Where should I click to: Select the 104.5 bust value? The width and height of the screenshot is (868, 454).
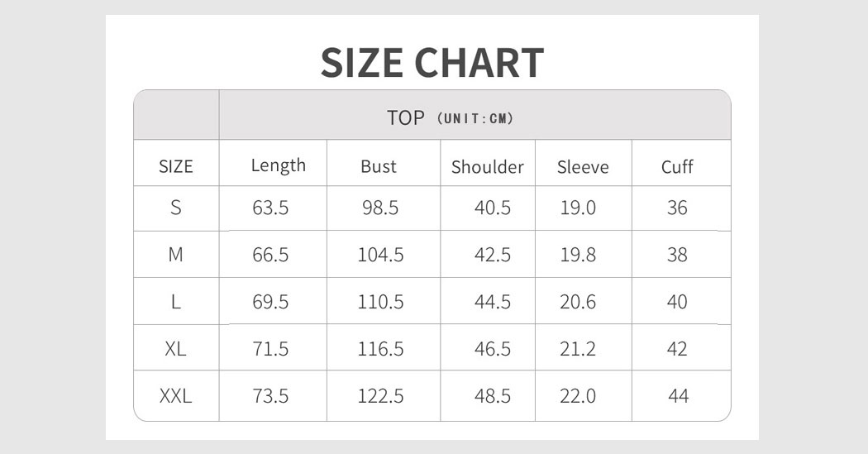click(381, 255)
